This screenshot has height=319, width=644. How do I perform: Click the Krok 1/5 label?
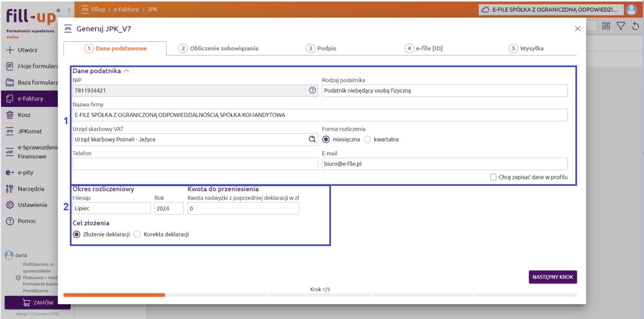click(x=320, y=289)
